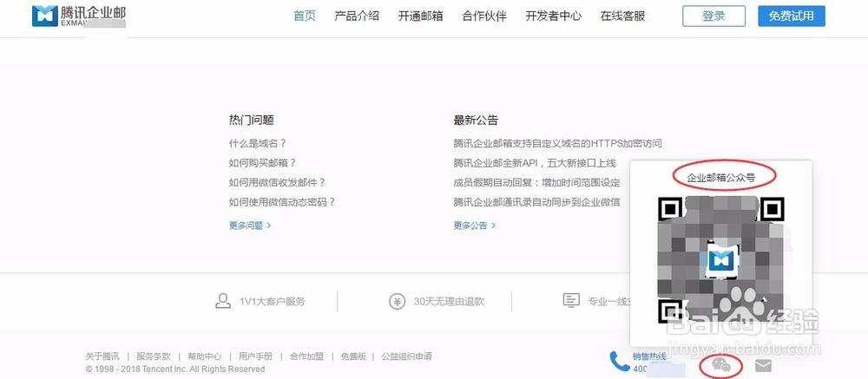Click the 更多公告 link
868x379 pixels.
point(475,225)
